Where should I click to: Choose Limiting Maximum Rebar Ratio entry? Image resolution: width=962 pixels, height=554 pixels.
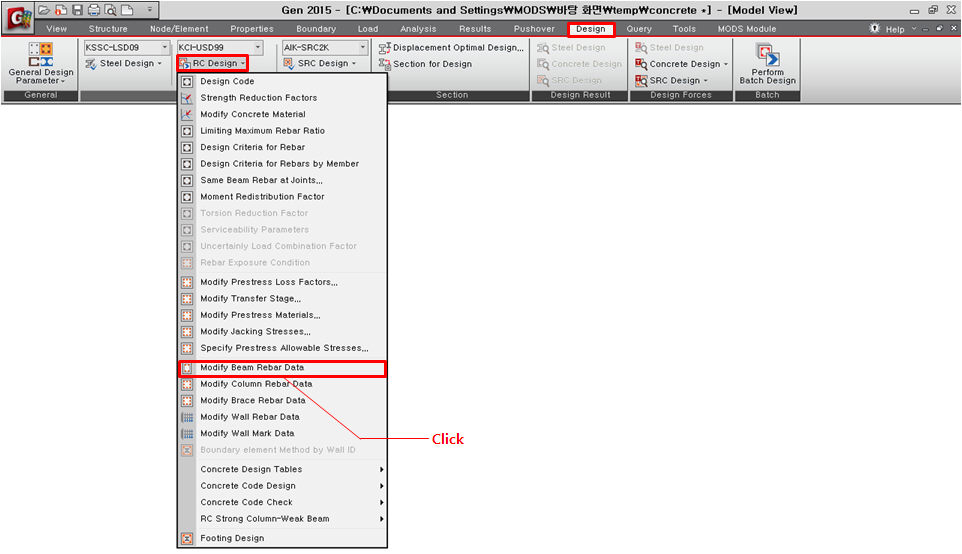(282, 131)
